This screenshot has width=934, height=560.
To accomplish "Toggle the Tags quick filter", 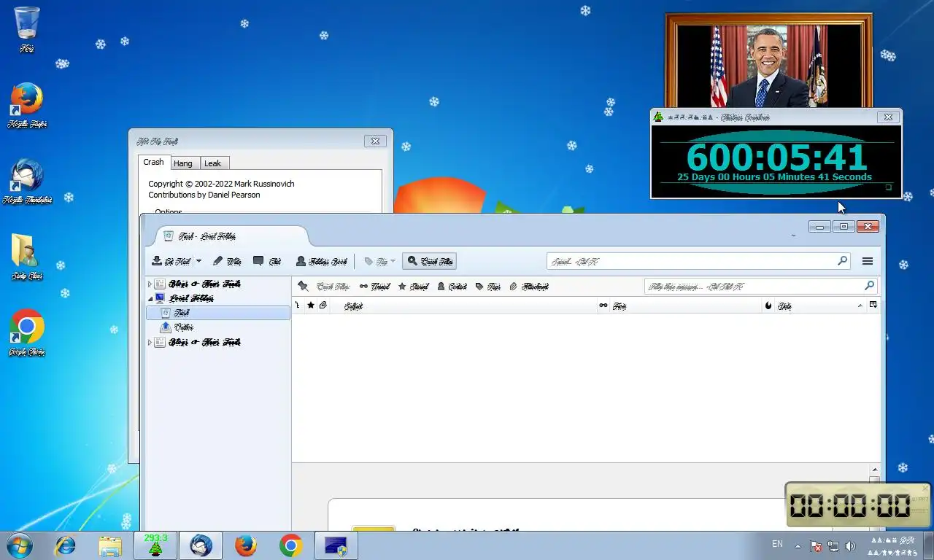I will [487, 287].
